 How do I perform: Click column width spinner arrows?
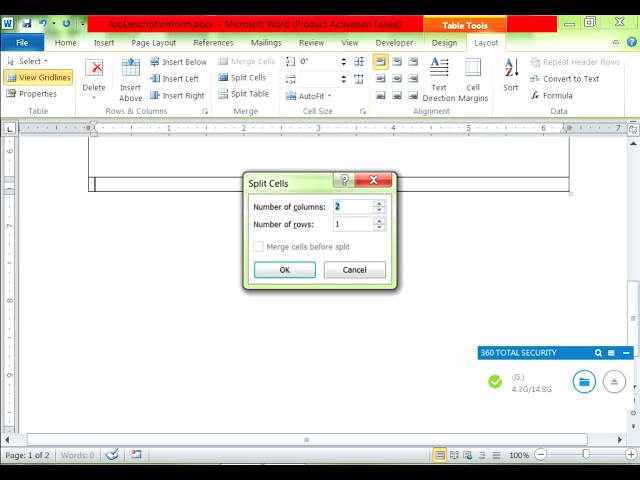point(343,78)
